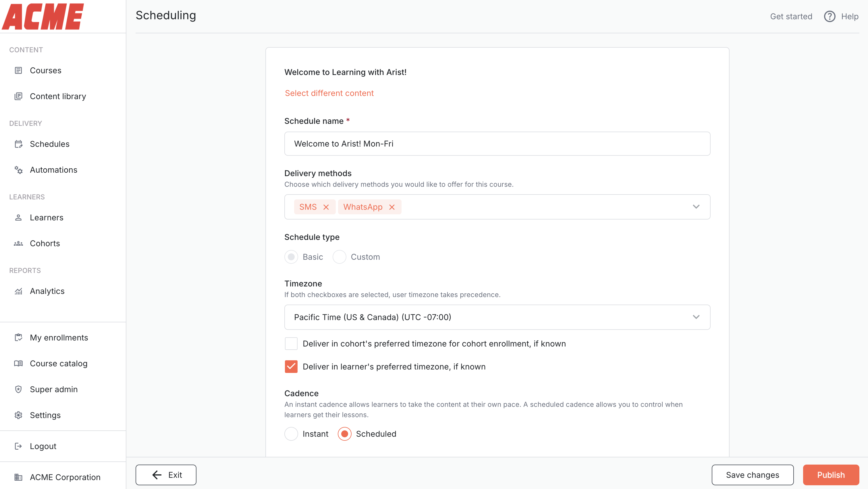868x489 pixels.
Task: Click the Help question mark icon
Action: (x=830, y=16)
